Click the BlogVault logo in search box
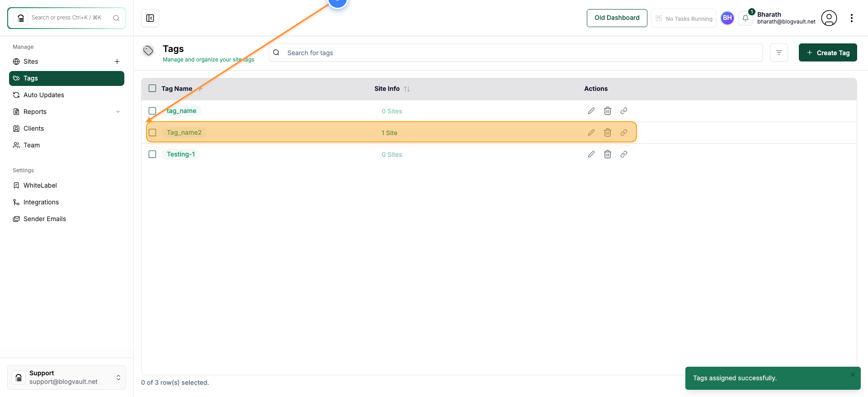This screenshot has height=397, width=868. coord(21,18)
